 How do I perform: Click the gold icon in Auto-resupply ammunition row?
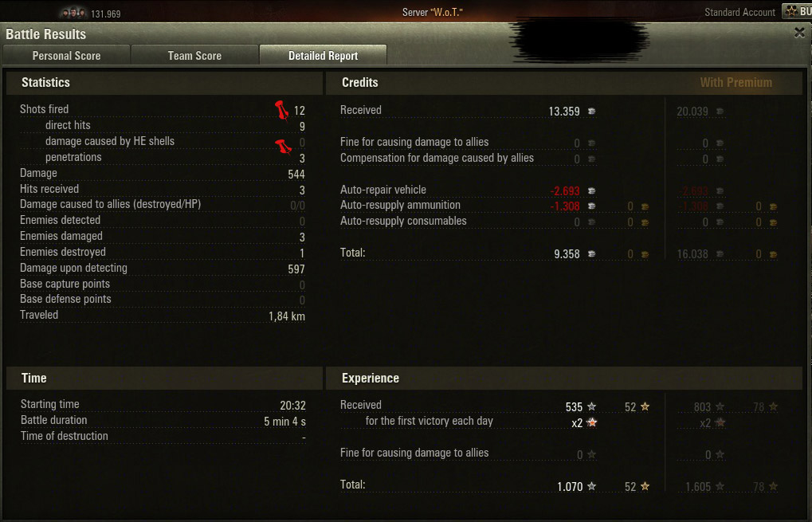[645, 206]
